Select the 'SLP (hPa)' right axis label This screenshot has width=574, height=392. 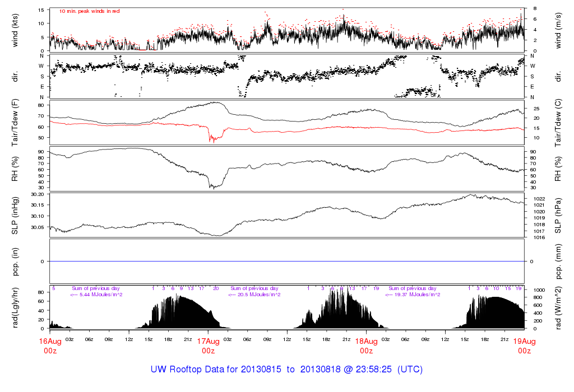pyautogui.click(x=558, y=215)
